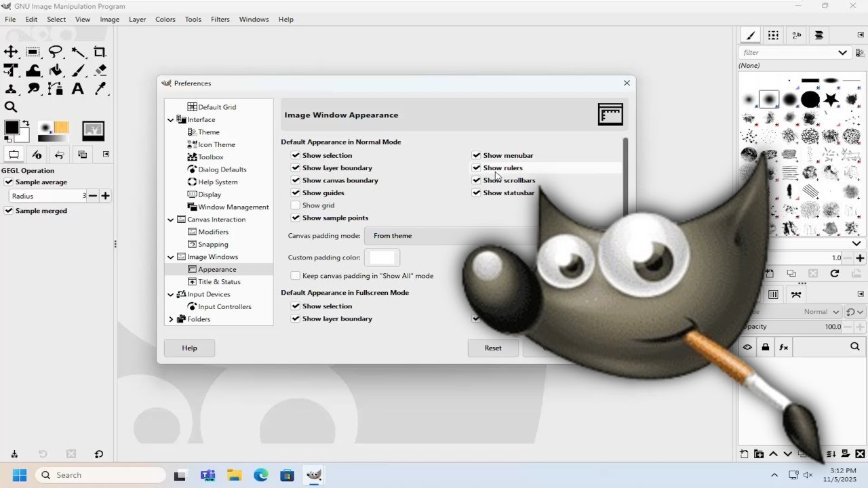Viewport: 868px width, 488px height.
Task: Expand the Folders tree section
Action: [171, 319]
